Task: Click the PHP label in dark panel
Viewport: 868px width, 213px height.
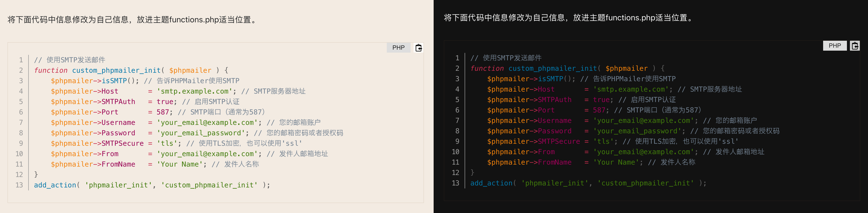Action: [x=835, y=46]
